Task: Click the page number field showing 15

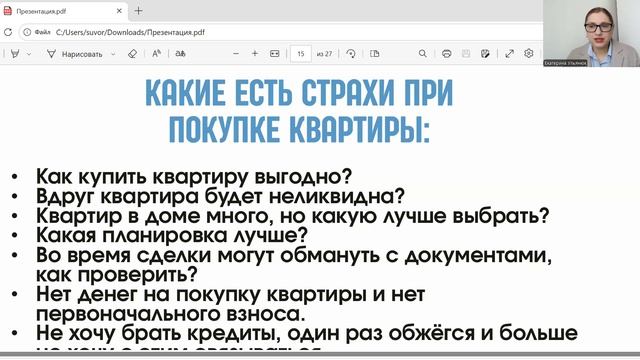Action: point(301,54)
